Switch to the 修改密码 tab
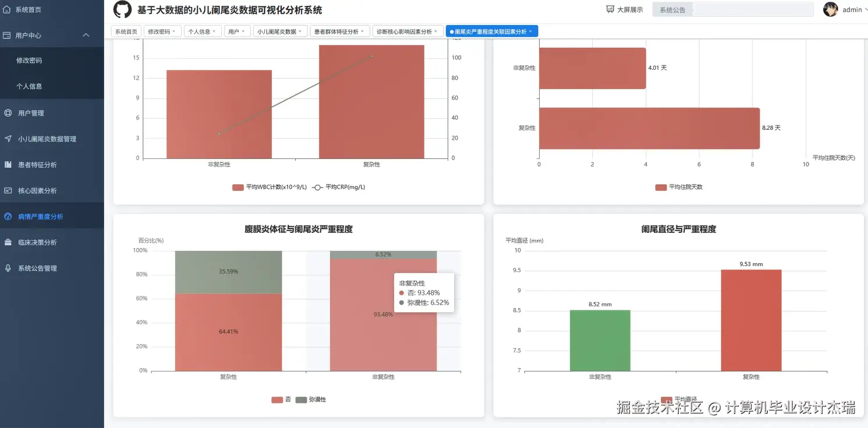868x428 pixels. [162, 31]
